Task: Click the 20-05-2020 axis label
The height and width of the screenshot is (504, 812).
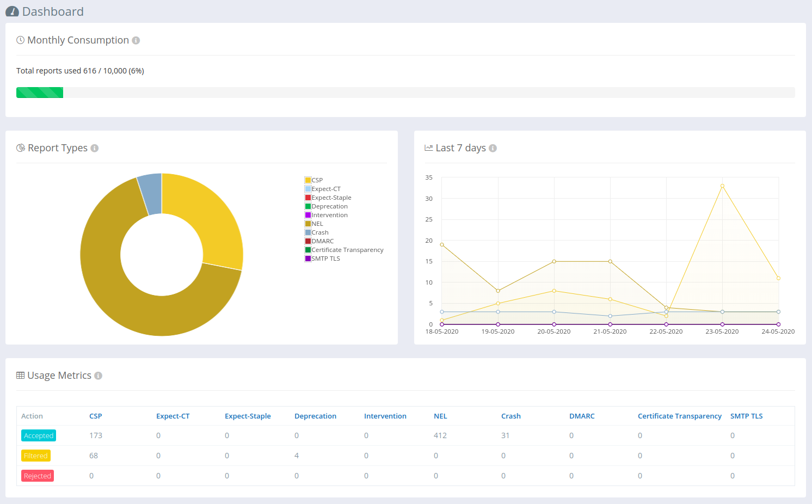Action: (x=554, y=331)
